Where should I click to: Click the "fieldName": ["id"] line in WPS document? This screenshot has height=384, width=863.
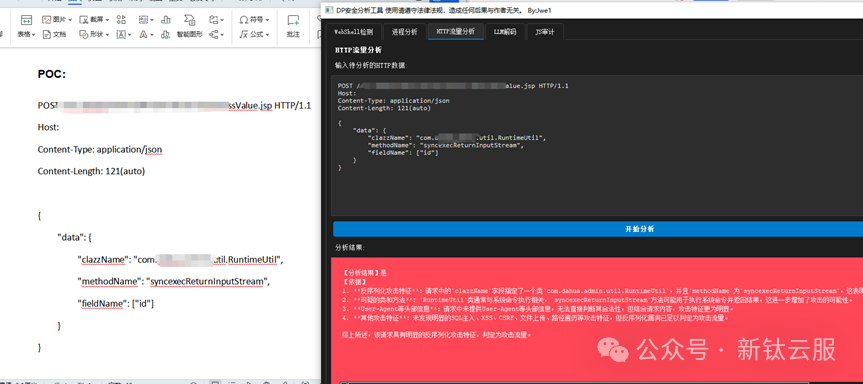(x=116, y=304)
